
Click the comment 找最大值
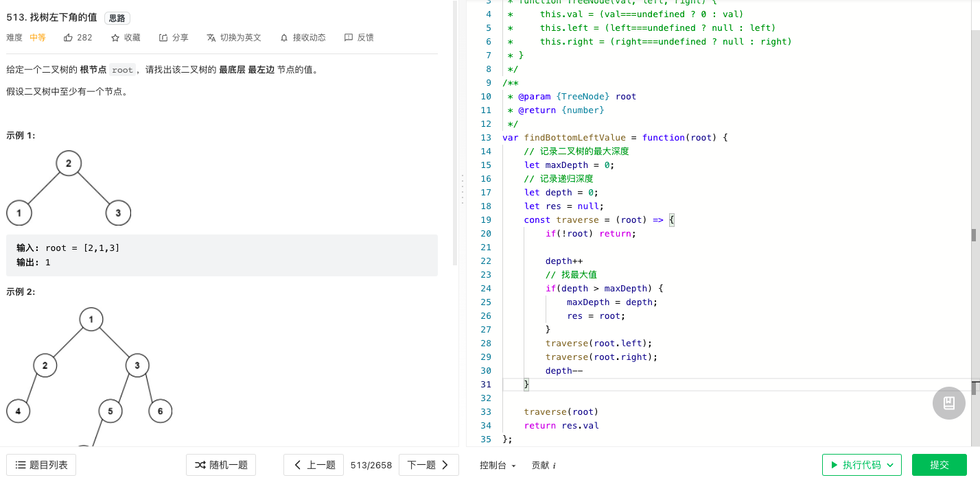571,274
